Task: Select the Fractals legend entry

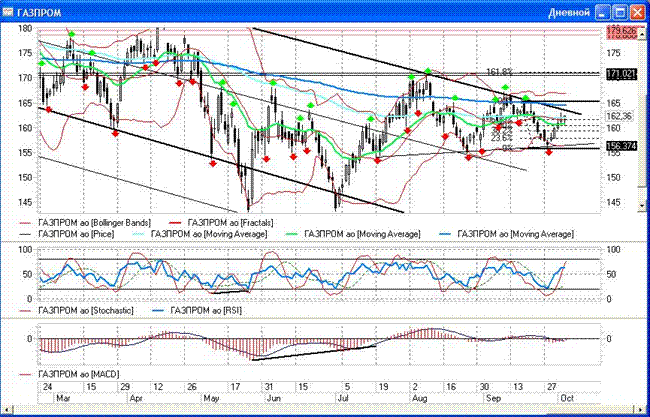Action: tap(221, 223)
